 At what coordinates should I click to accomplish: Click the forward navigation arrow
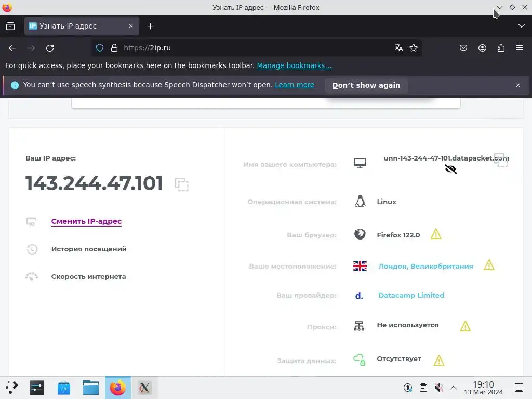[x=31, y=48]
